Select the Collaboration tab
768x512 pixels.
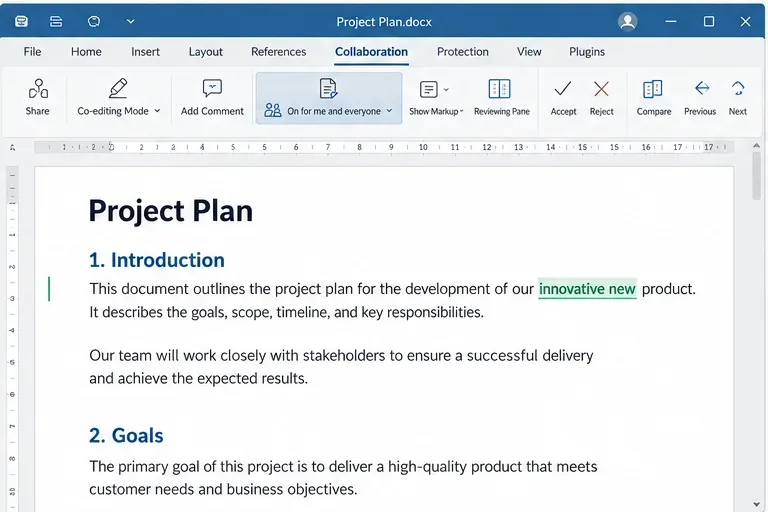tap(371, 51)
